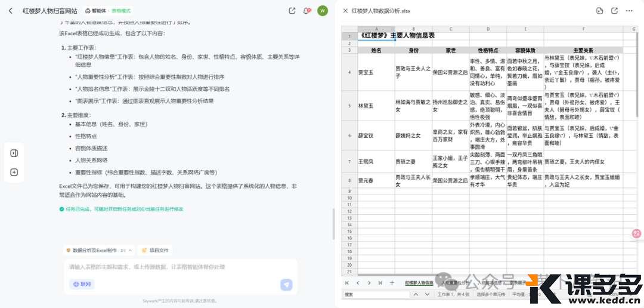The height and width of the screenshot is (308, 644).
Task: Click the search previous up arrow
Action: coord(416,294)
